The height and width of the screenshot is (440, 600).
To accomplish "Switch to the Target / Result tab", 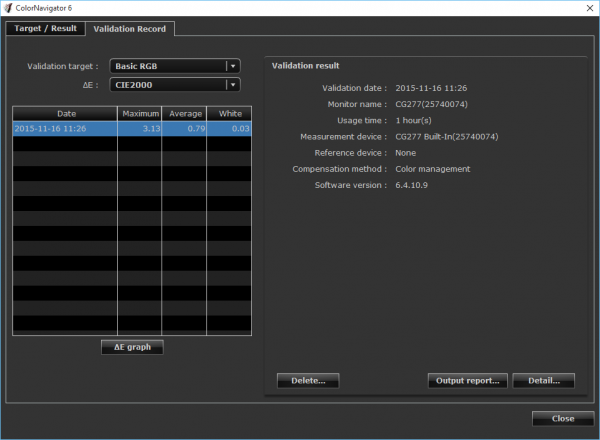I will 46,28.
